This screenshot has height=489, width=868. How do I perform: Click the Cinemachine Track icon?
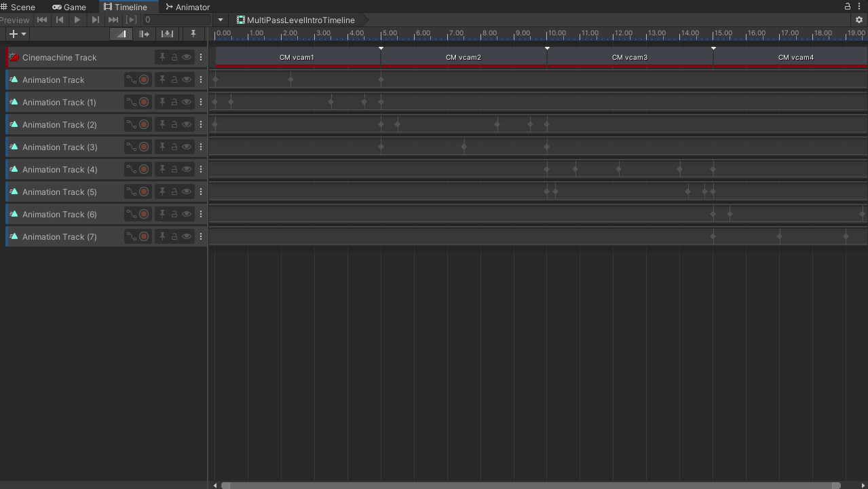[13, 57]
